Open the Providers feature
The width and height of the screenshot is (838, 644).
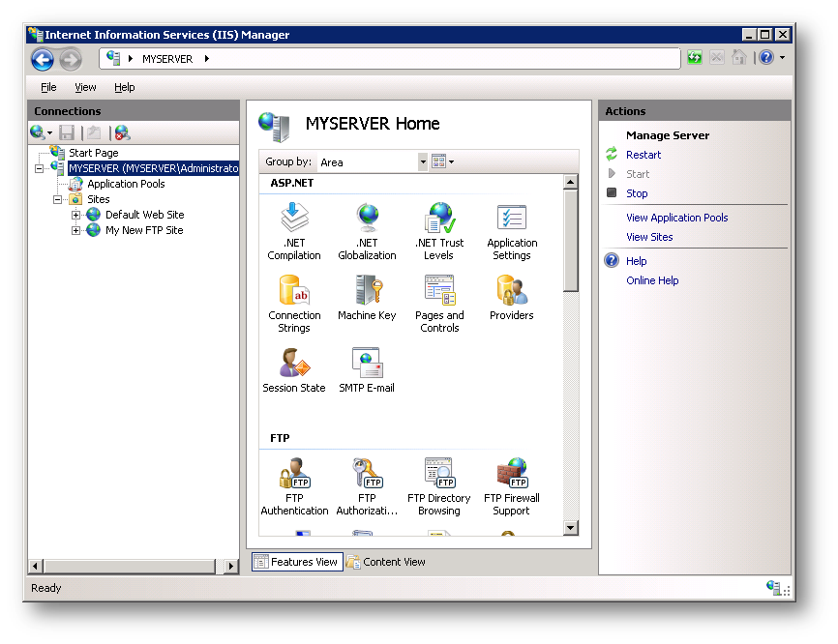pos(512,297)
